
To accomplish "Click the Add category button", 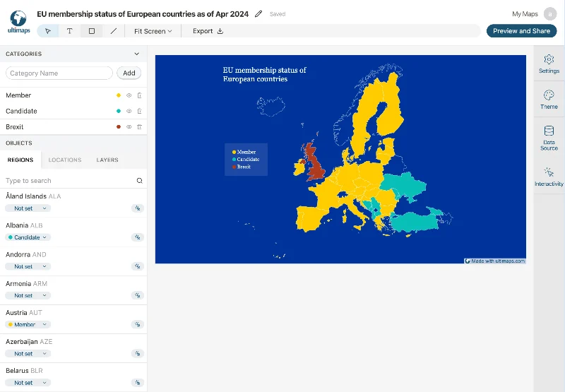I will (x=129, y=73).
